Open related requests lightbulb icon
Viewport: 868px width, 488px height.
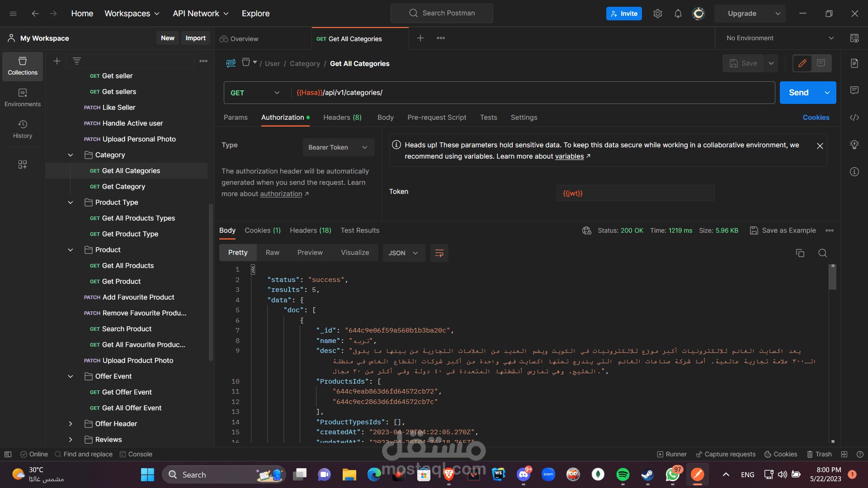point(854,145)
